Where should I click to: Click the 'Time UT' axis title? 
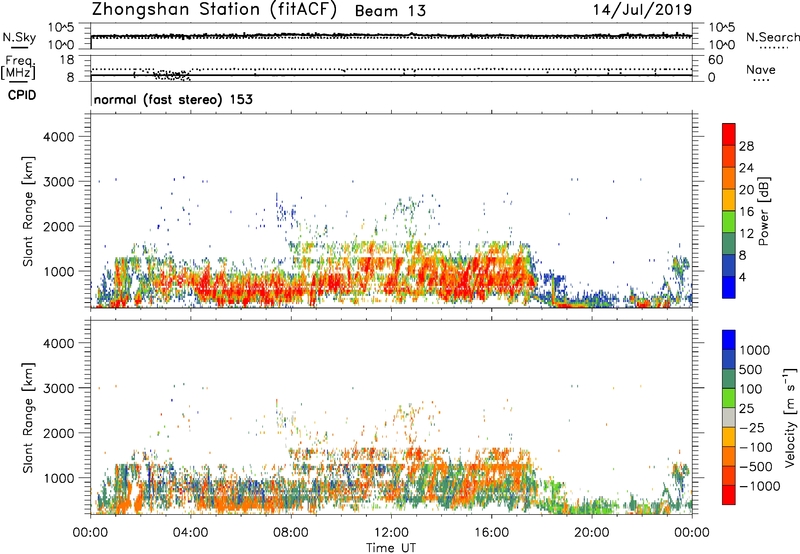click(391, 548)
